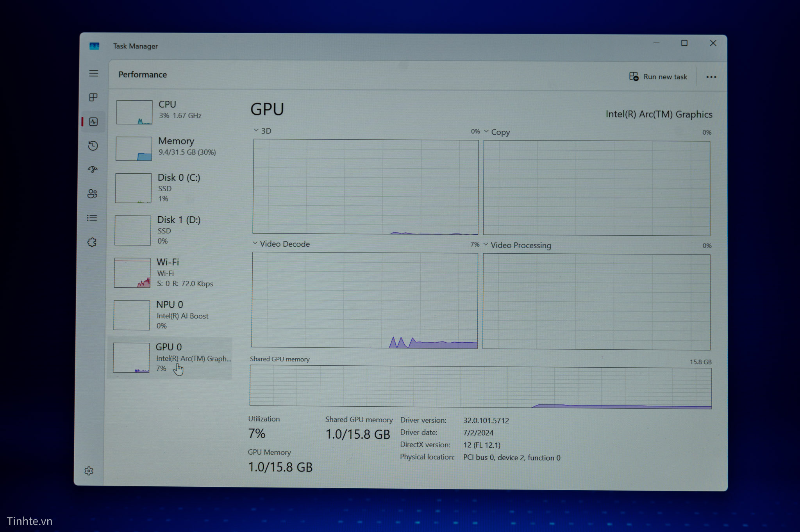800x532 pixels.
Task: Click the Shared GPU memory graph
Action: pyautogui.click(x=480, y=387)
